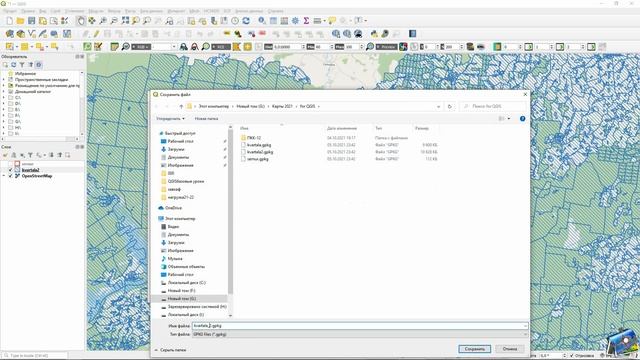The width and height of the screenshot is (640, 360).
Task: Open the Project menu in QGIS menu bar
Action: click(10, 11)
